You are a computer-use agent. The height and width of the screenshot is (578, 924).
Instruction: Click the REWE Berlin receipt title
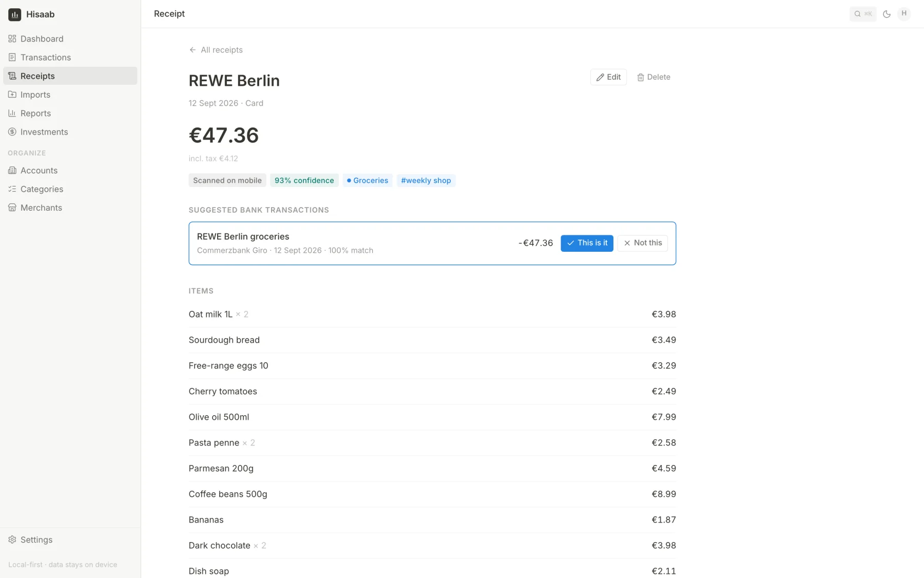pyautogui.click(x=234, y=81)
